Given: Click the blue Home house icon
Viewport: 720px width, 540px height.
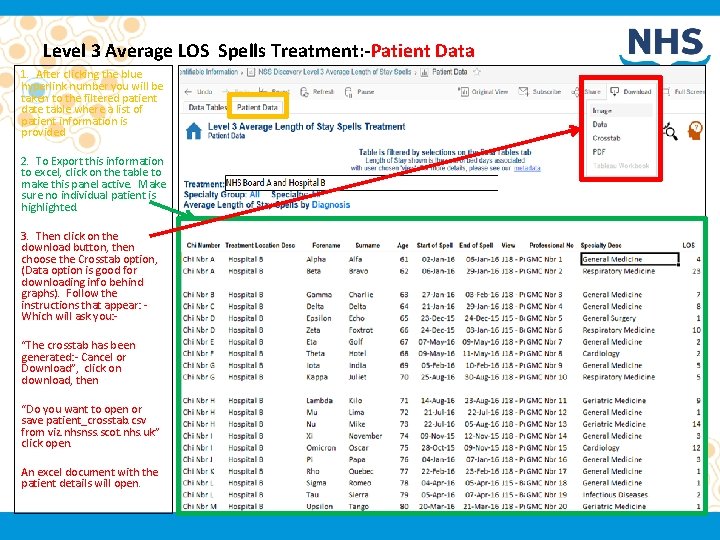Looking at the screenshot, I should click(x=194, y=131).
